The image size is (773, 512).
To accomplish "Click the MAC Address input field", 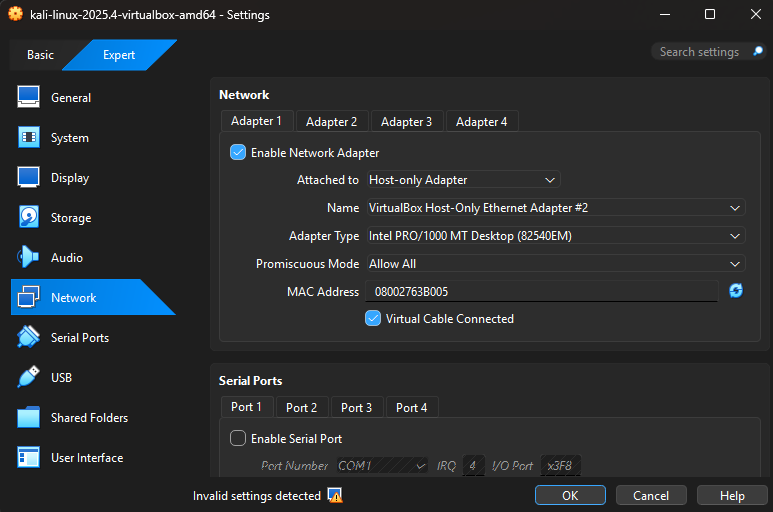I will point(541,291).
